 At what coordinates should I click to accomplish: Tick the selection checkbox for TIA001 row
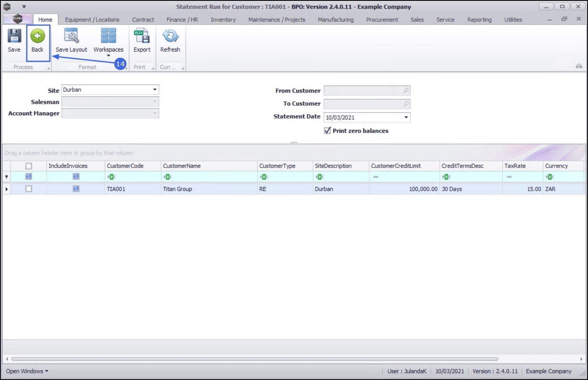(x=28, y=189)
